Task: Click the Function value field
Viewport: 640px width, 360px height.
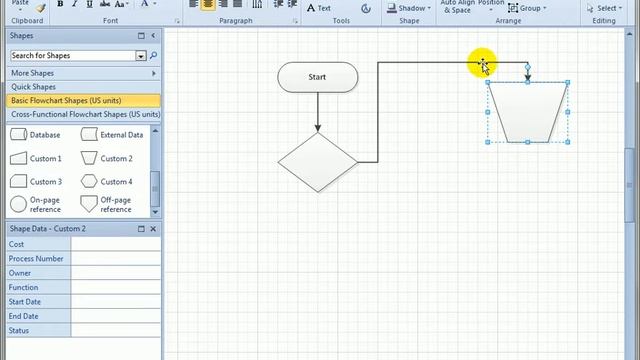Action: click(116, 287)
